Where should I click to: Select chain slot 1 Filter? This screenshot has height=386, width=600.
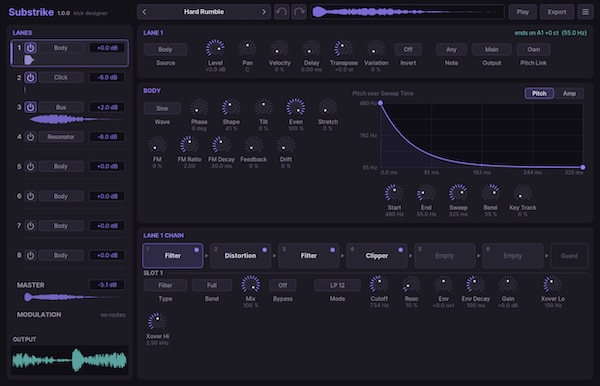(173, 256)
